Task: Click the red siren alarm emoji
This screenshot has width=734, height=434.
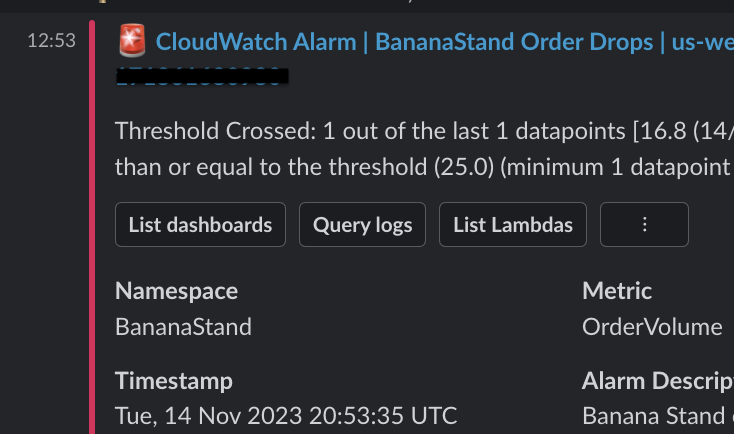Action: (132, 40)
